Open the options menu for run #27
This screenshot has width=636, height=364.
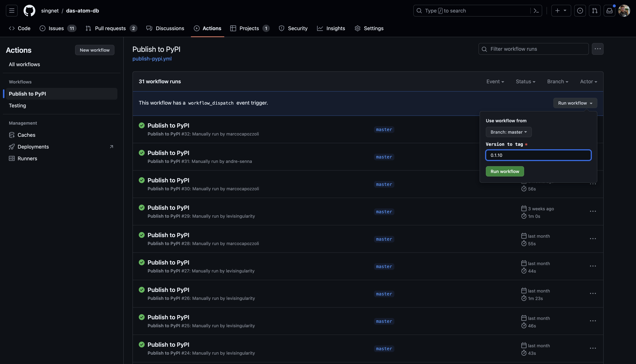[x=593, y=266]
